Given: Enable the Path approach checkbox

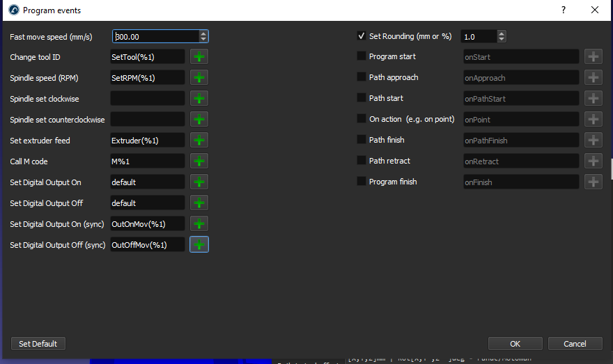Looking at the screenshot, I should click(362, 77).
